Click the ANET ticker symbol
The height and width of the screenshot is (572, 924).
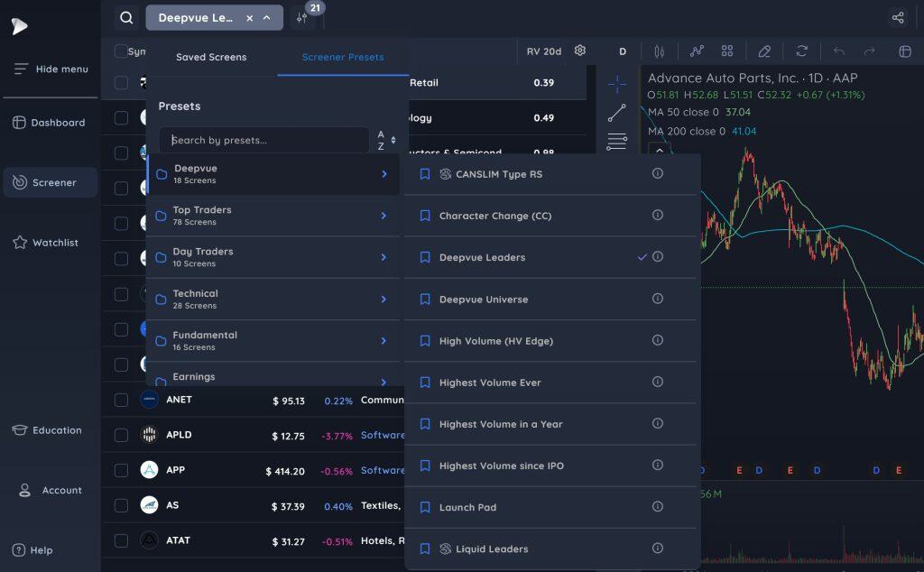(179, 400)
